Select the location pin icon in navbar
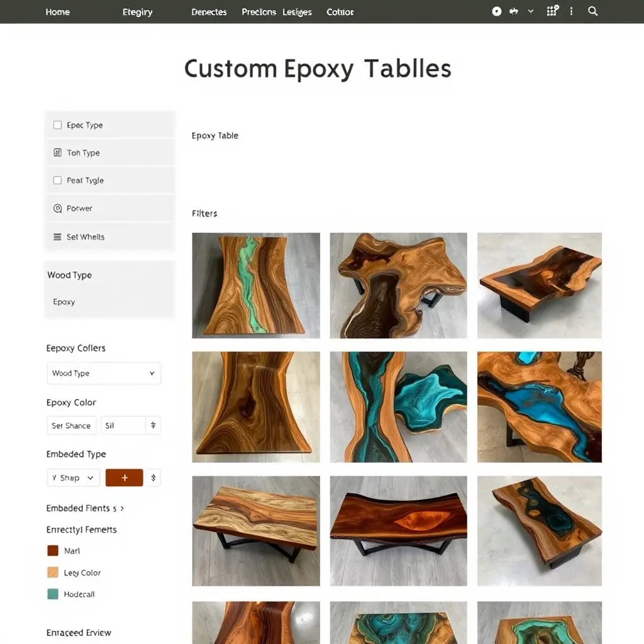Viewport: 644px width, 644px height. point(496,11)
